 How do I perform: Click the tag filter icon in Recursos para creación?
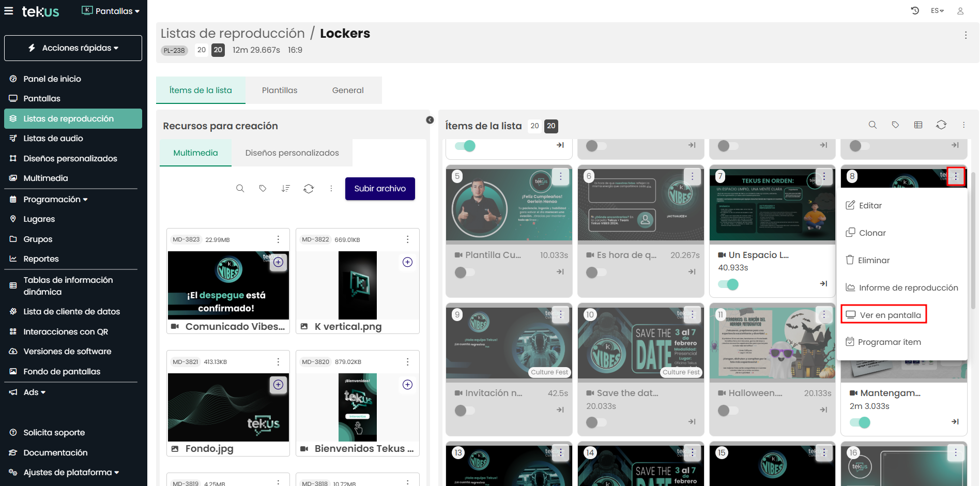click(263, 189)
